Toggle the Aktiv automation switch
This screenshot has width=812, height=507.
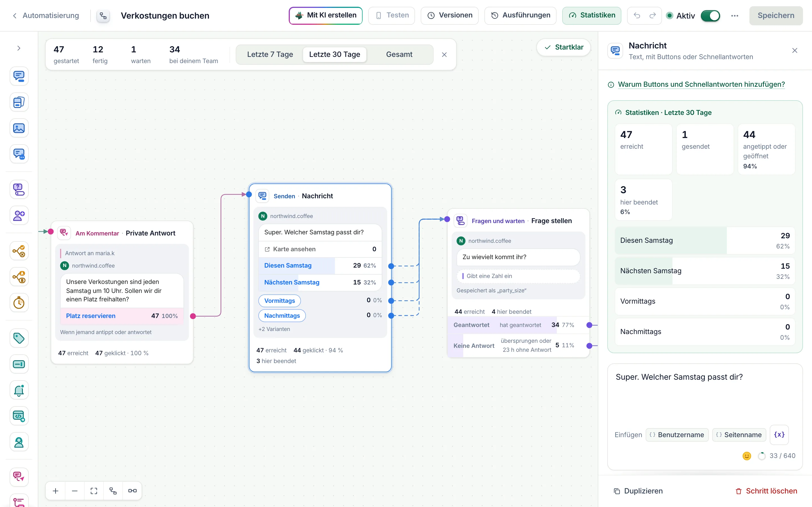coord(710,15)
